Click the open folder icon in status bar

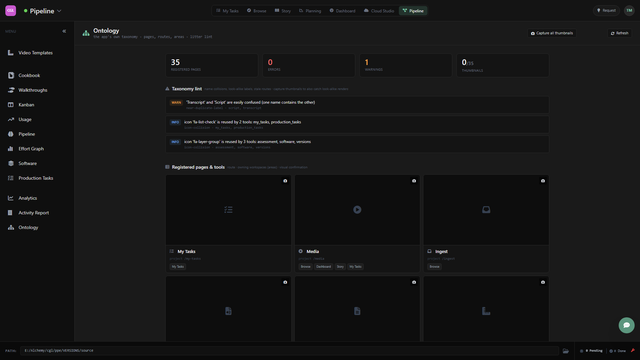click(x=566, y=351)
